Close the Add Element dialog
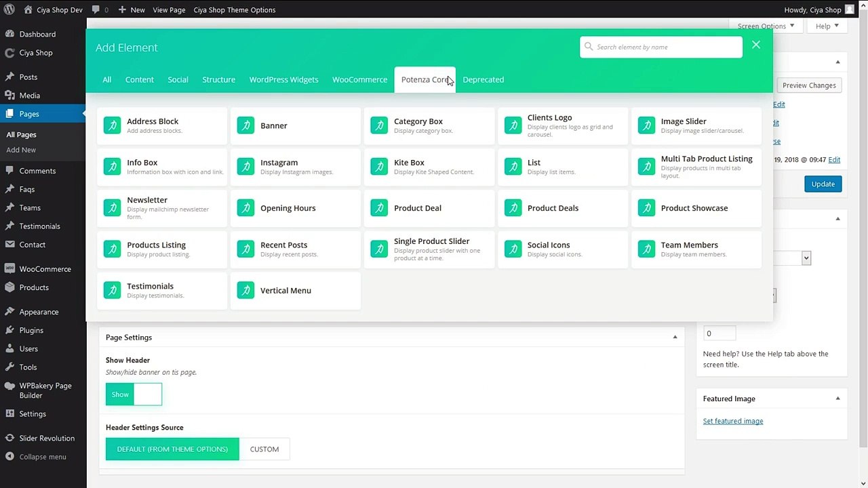 756,45
